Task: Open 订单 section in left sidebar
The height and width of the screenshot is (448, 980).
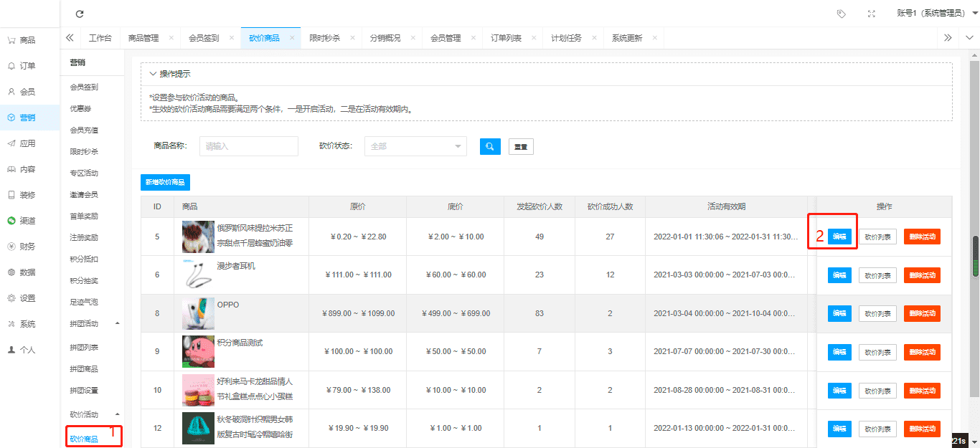Action: (27, 66)
